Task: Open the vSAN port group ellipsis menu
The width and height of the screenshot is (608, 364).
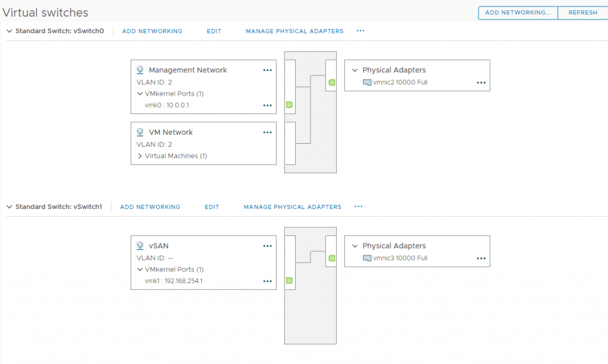Action: 267,246
